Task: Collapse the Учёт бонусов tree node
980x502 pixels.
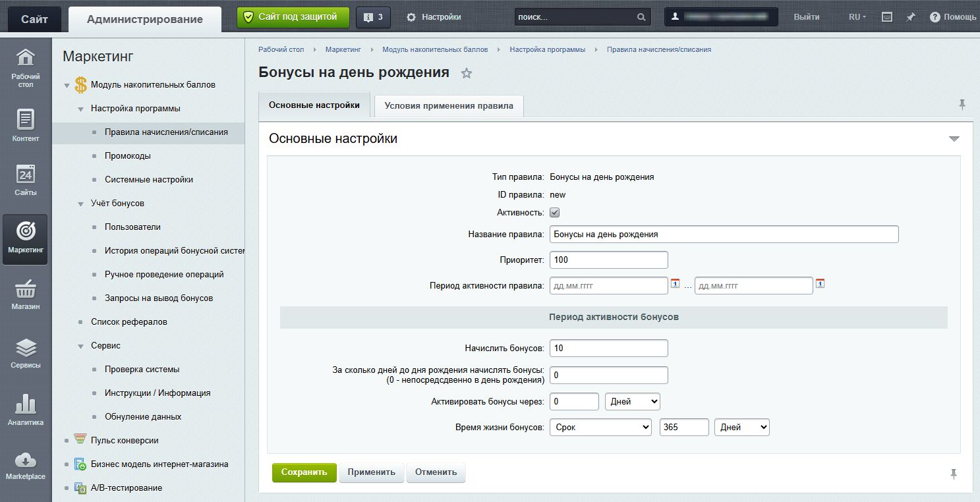Action: click(80, 204)
